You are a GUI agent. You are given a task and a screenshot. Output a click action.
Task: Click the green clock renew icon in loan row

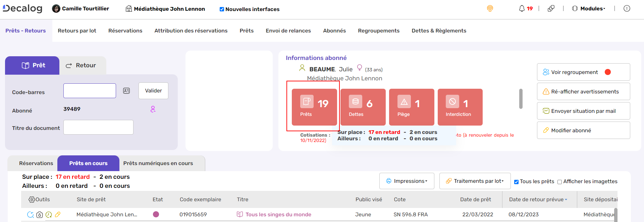49,215
